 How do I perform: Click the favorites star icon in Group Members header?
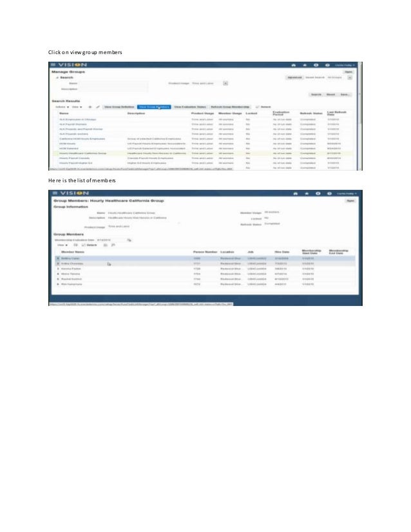[x=307, y=193]
